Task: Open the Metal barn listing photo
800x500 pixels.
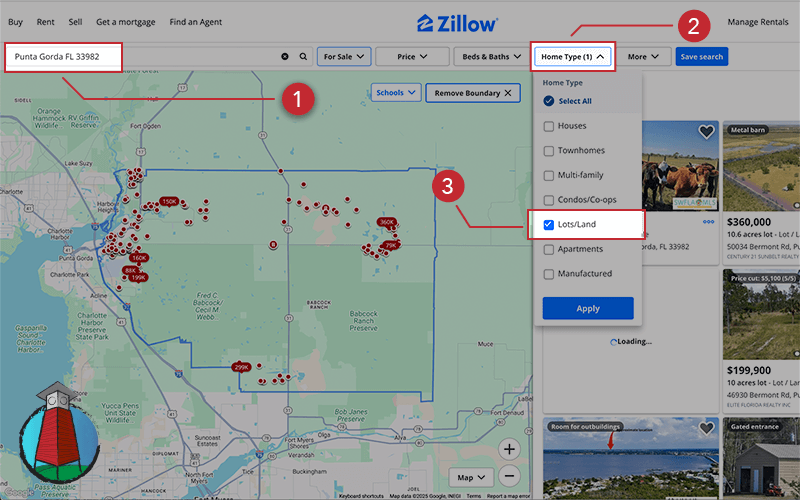Action: 761,166
